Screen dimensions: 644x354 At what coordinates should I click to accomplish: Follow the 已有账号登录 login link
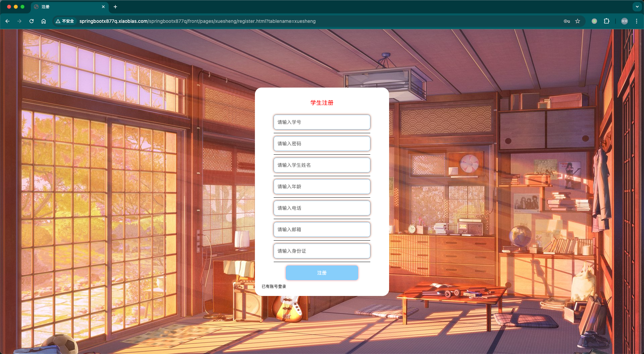(274, 287)
